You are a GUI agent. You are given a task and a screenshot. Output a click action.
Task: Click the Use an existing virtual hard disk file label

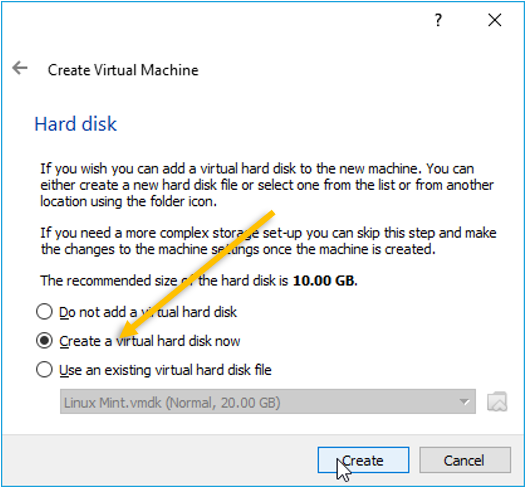click(x=165, y=370)
